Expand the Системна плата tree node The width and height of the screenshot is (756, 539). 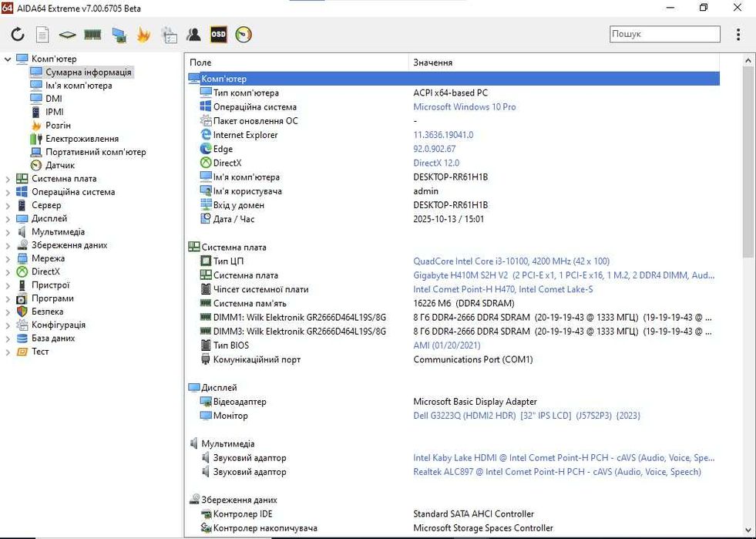[x=8, y=179]
